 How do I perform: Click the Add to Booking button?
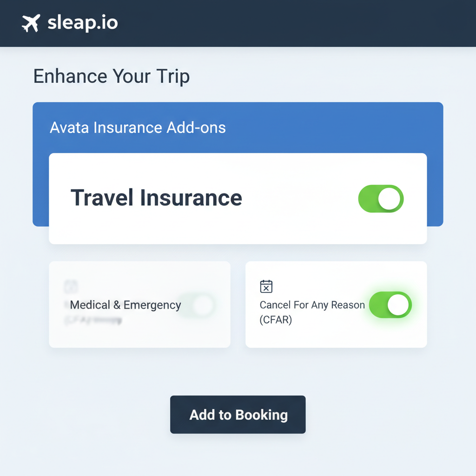click(x=238, y=414)
